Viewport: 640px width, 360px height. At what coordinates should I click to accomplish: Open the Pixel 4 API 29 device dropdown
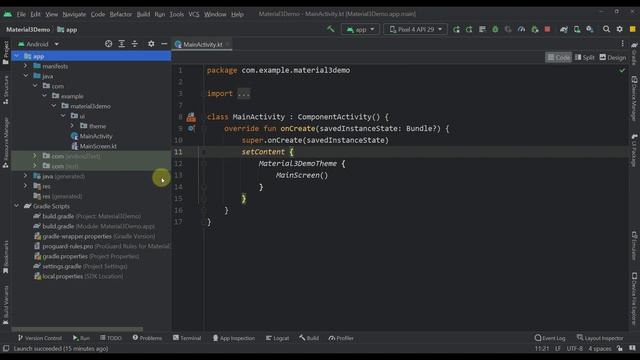coord(415,29)
